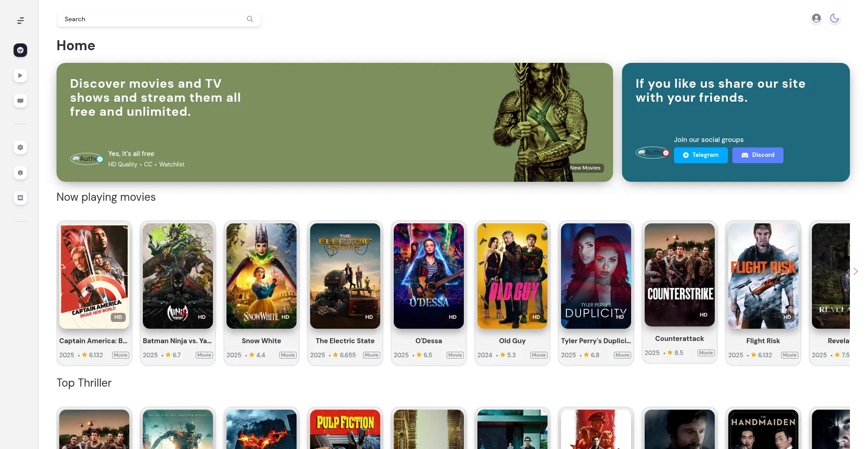Open The Electric State poster
Image resolution: width=868 pixels, height=449 pixels.
coord(345,276)
